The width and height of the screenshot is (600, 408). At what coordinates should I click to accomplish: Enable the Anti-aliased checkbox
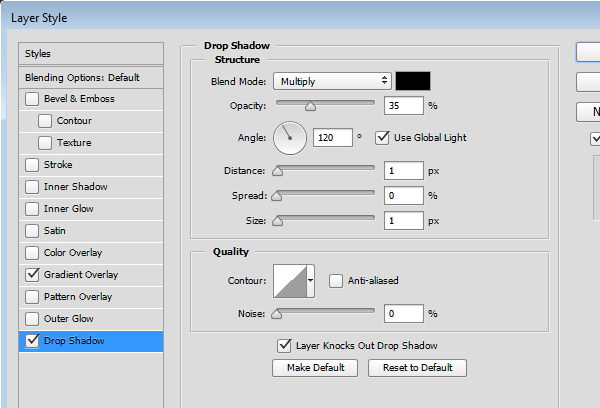click(x=336, y=281)
